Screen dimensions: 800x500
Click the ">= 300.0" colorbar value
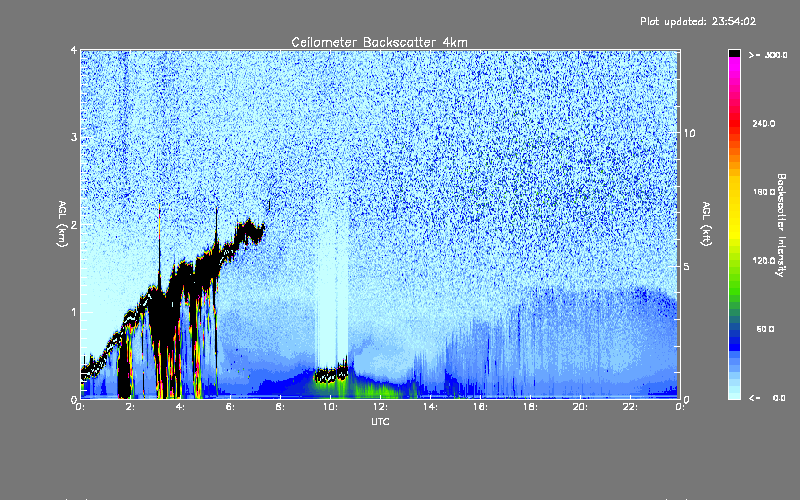[x=768, y=55]
